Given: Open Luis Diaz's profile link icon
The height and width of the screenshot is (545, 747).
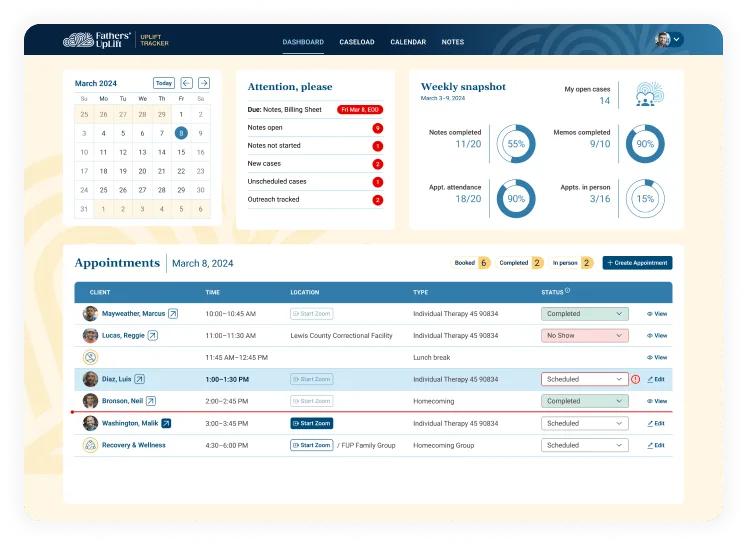Looking at the screenshot, I should (x=140, y=379).
